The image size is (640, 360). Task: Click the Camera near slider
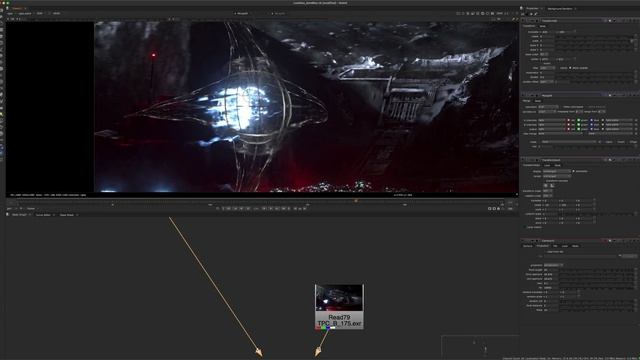(596, 283)
